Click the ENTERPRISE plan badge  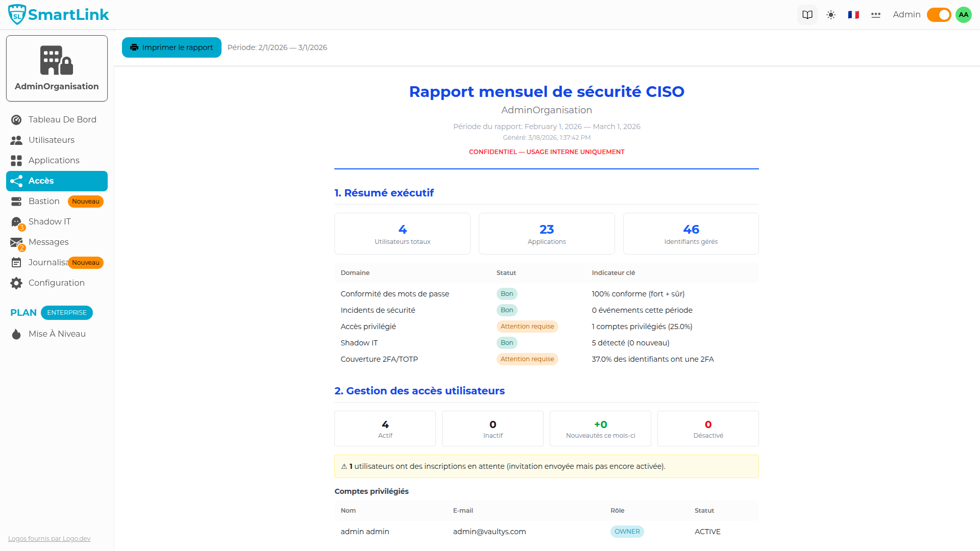click(x=66, y=312)
